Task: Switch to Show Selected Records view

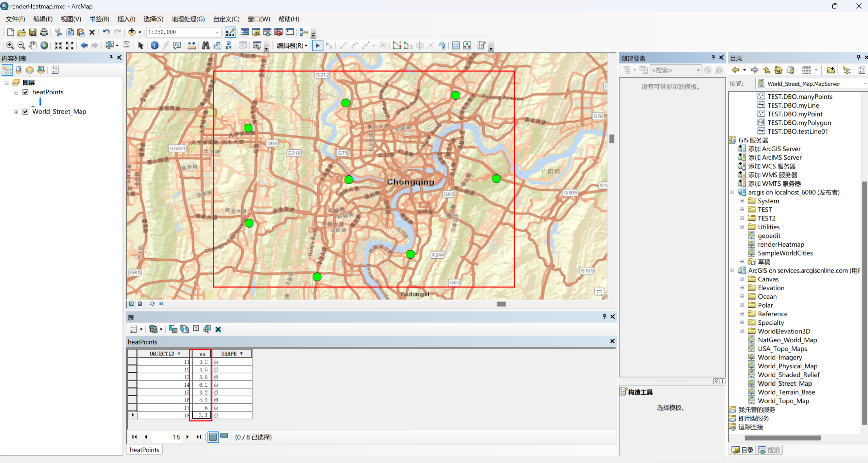Action: click(x=224, y=437)
